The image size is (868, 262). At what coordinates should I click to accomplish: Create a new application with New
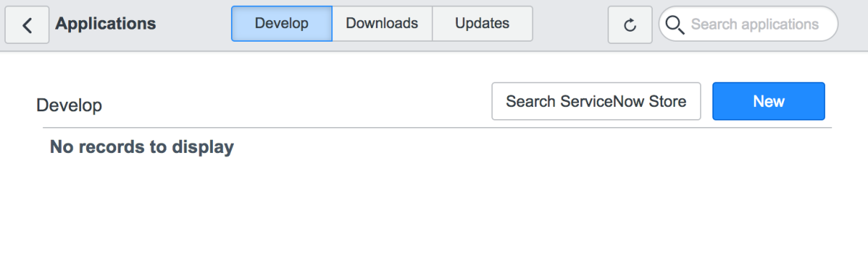click(768, 101)
